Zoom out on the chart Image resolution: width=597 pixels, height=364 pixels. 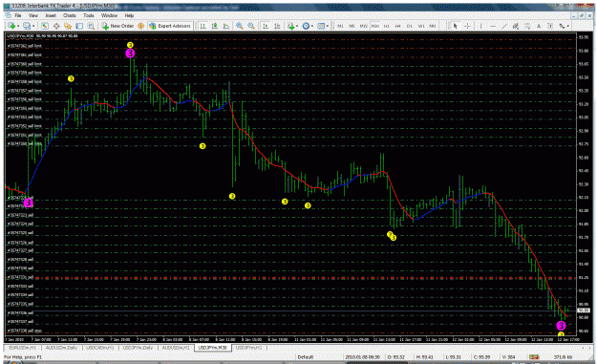click(251, 26)
